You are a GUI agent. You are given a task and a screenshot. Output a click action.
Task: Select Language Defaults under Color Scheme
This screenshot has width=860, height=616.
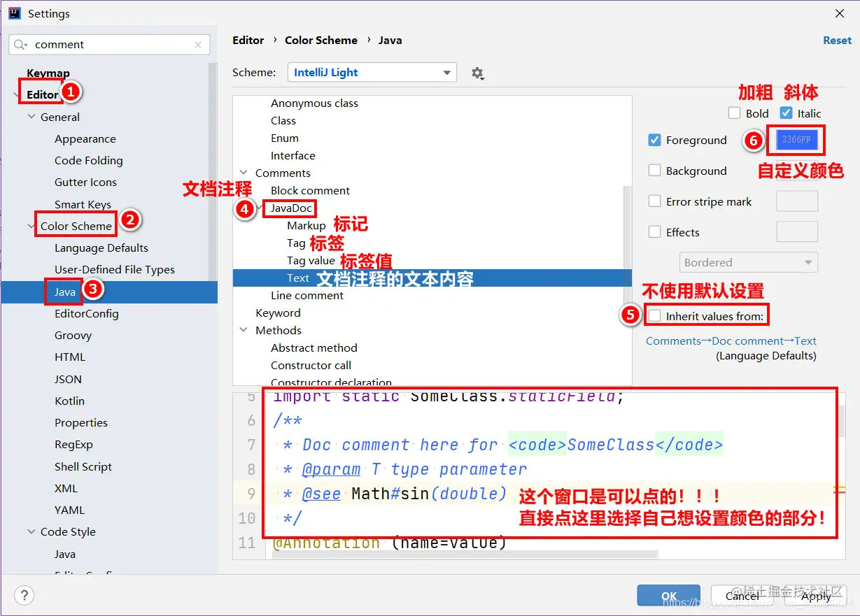[x=101, y=248]
